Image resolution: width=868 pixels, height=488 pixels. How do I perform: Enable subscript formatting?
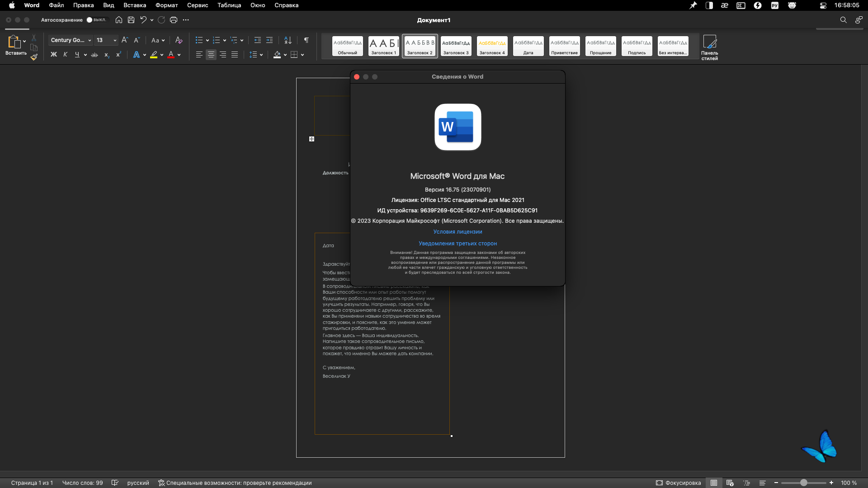(x=106, y=55)
